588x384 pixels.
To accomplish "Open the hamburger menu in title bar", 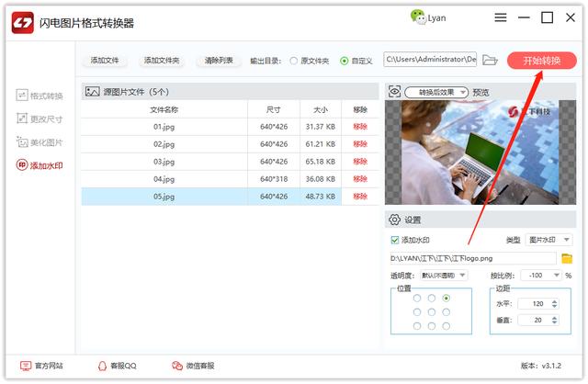I will pos(500,17).
